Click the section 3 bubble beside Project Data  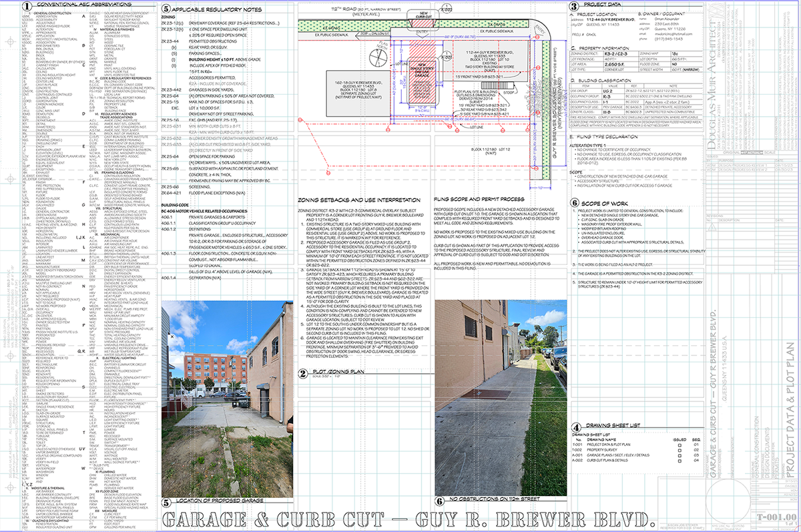tap(573, 7)
